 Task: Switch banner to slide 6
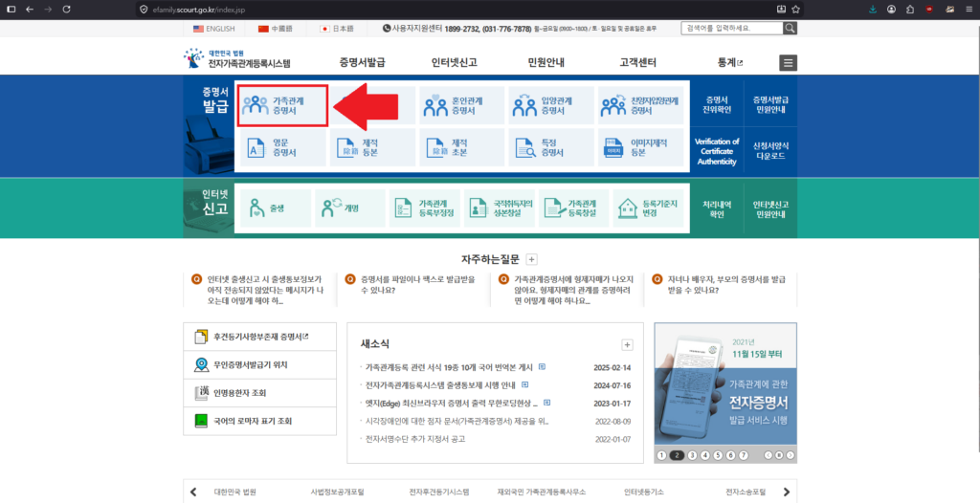(730, 455)
